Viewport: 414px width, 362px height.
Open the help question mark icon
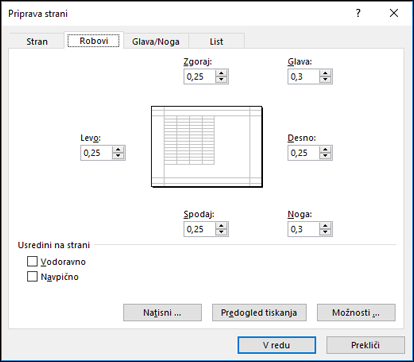[358, 13]
